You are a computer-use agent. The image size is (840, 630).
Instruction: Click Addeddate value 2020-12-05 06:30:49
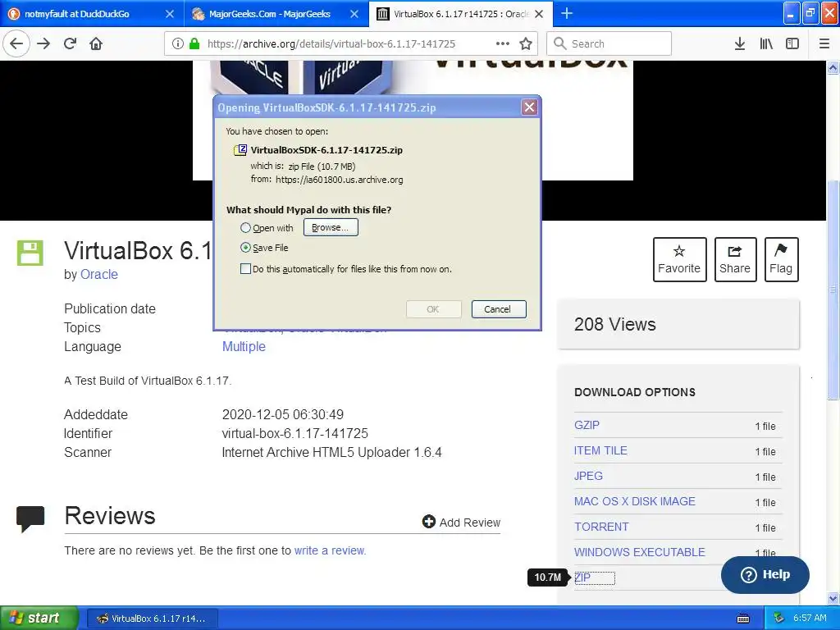tap(283, 414)
